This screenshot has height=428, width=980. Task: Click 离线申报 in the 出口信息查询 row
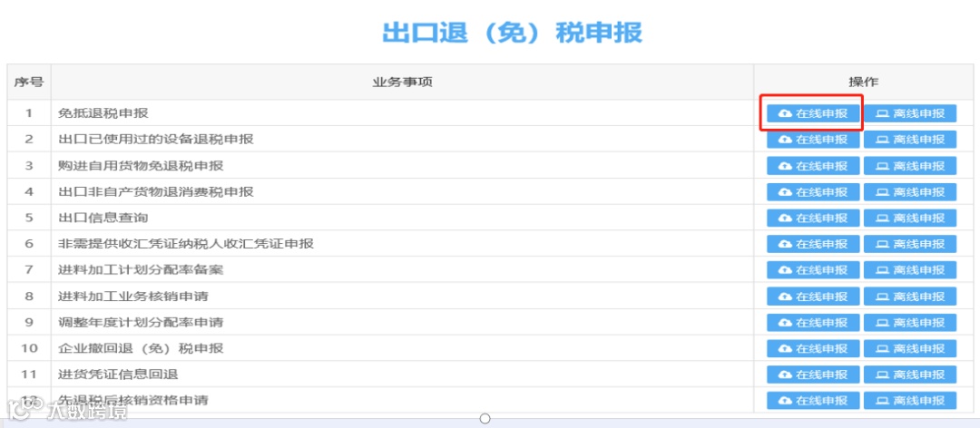point(910,218)
